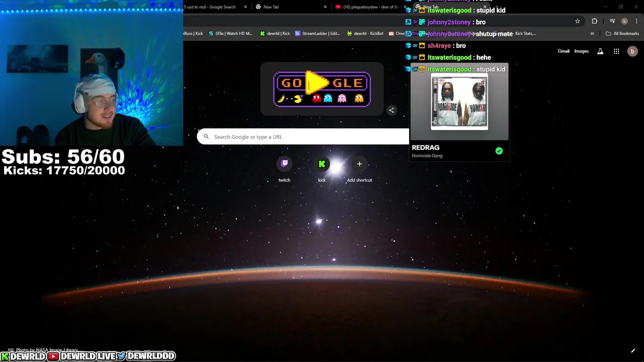
Task: Close the first New Tab tab
Action: [325, 7]
